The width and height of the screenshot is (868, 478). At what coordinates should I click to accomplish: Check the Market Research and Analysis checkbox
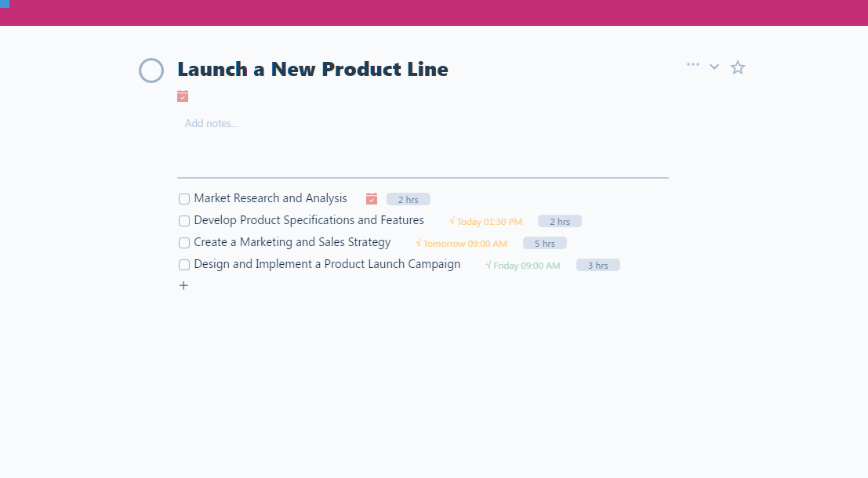(x=184, y=199)
